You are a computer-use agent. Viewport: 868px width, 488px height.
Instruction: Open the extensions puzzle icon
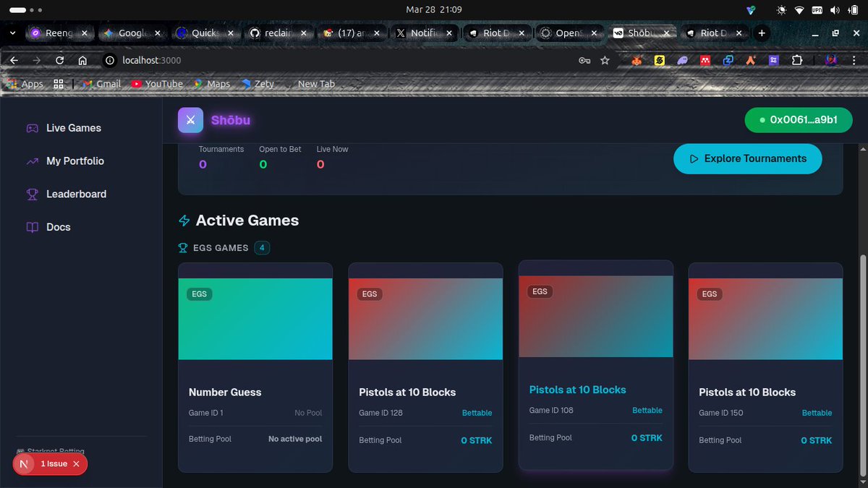coord(797,61)
